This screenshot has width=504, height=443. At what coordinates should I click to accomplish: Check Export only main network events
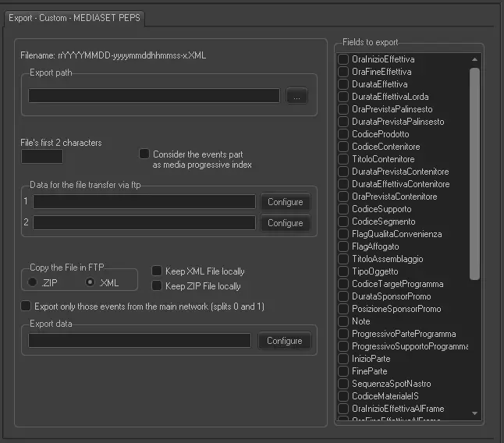point(27,307)
